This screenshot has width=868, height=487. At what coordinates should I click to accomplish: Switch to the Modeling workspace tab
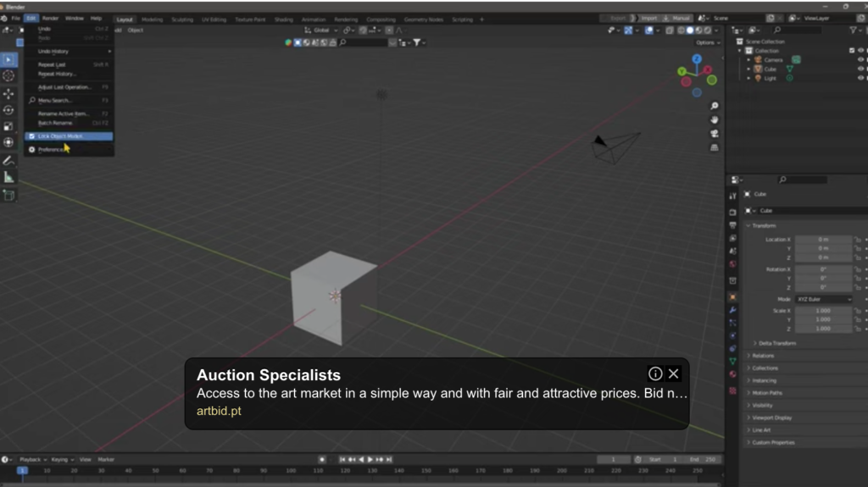click(153, 19)
